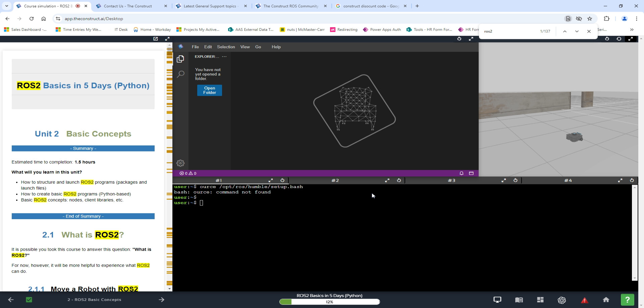The image size is (644, 308).
Task: Open the Edit menu in the IDE
Action: pyautogui.click(x=208, y=47)
